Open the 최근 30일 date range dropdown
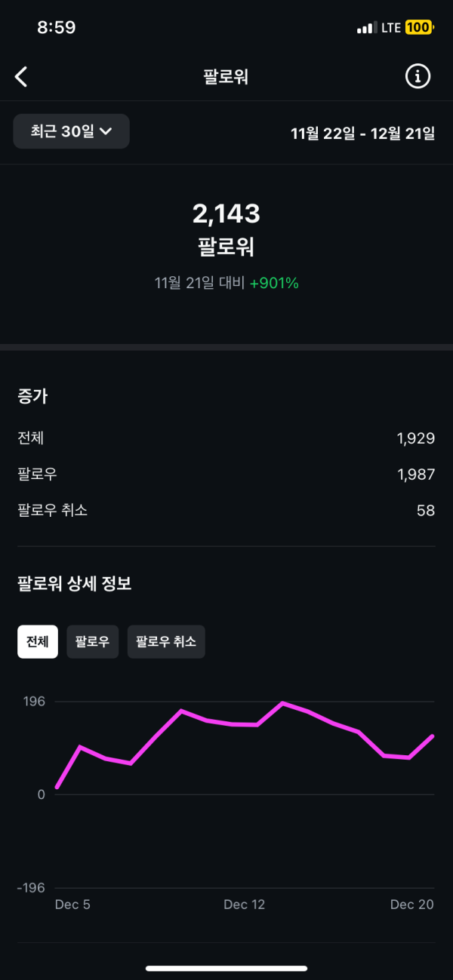453x980 pixels. [72, 131]
